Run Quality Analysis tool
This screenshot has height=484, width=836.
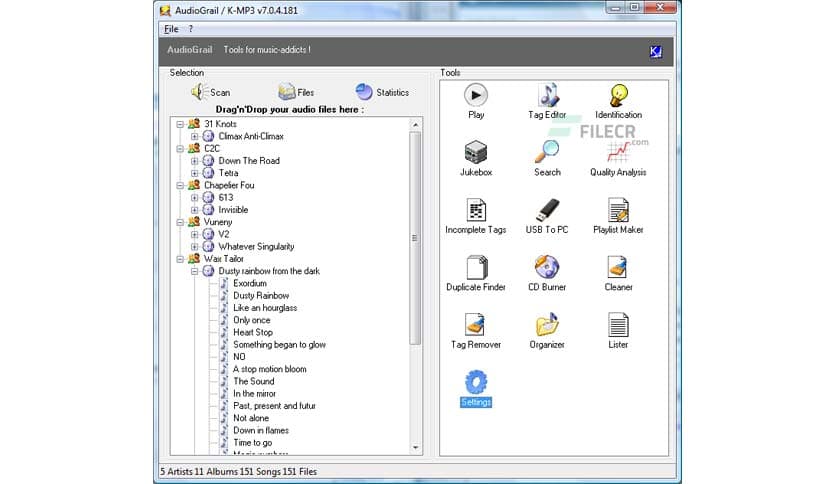(x=618, y=158)
